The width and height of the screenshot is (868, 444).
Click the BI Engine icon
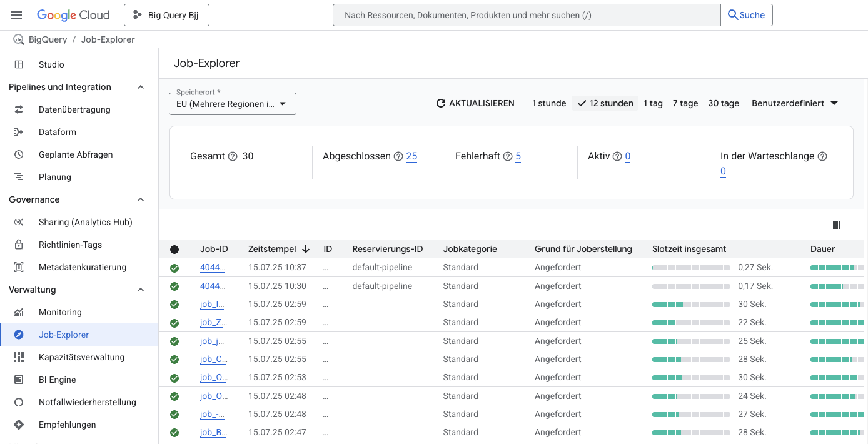(19, 380)
